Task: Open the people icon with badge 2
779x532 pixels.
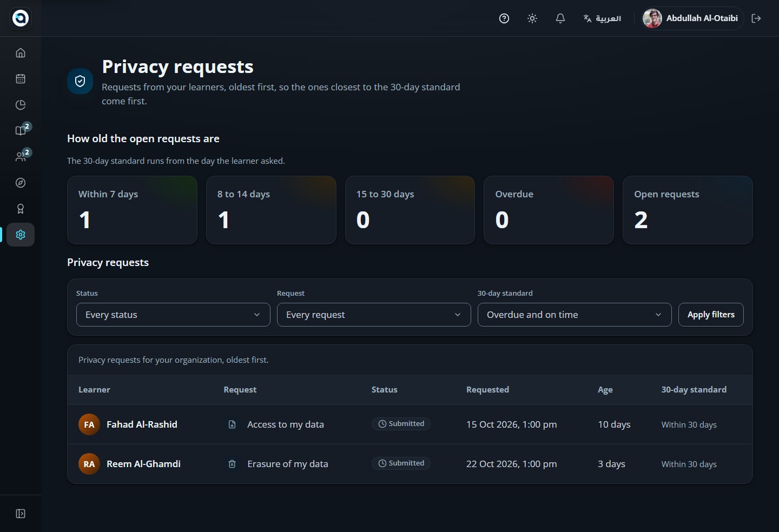Action: (x=21, y=157)
